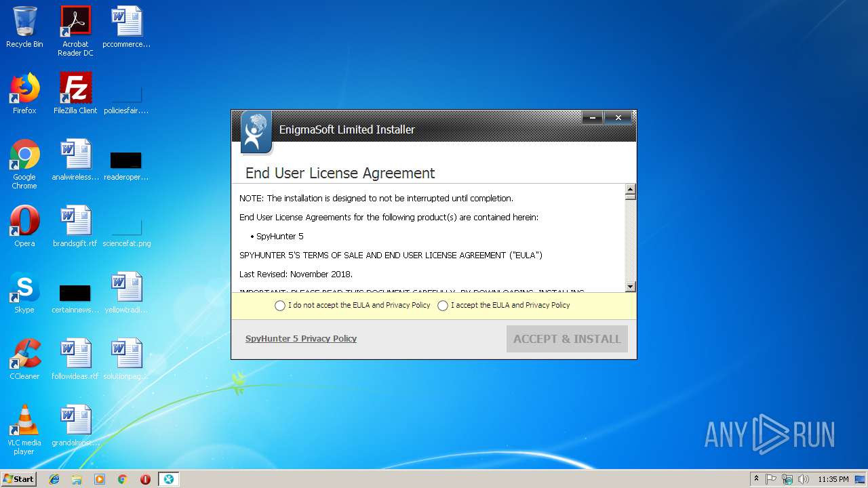Select the pccommerce Word document icon
The width and height of the screenshot is (868, 488).
coord(126,27)
